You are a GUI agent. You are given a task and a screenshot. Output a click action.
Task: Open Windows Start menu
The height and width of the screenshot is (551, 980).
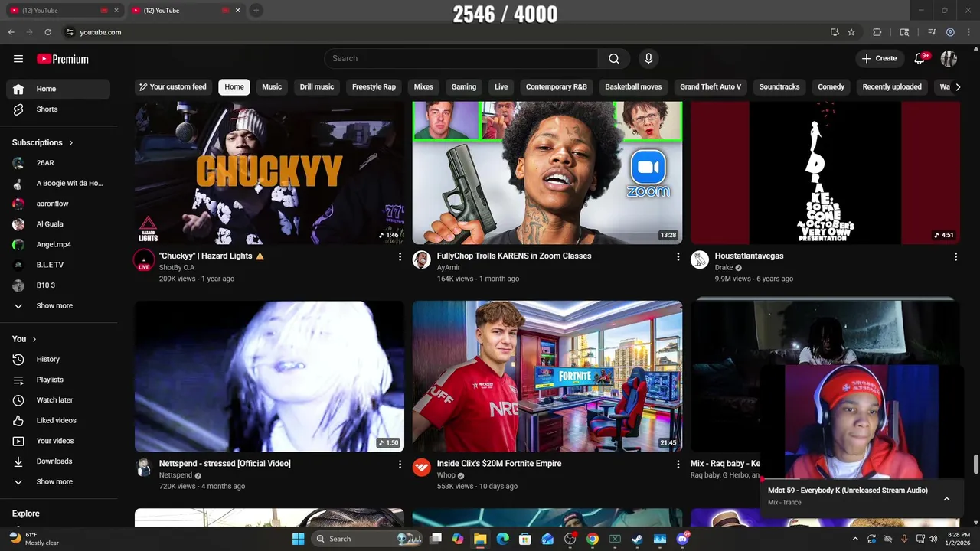click(x=299, y=539)
